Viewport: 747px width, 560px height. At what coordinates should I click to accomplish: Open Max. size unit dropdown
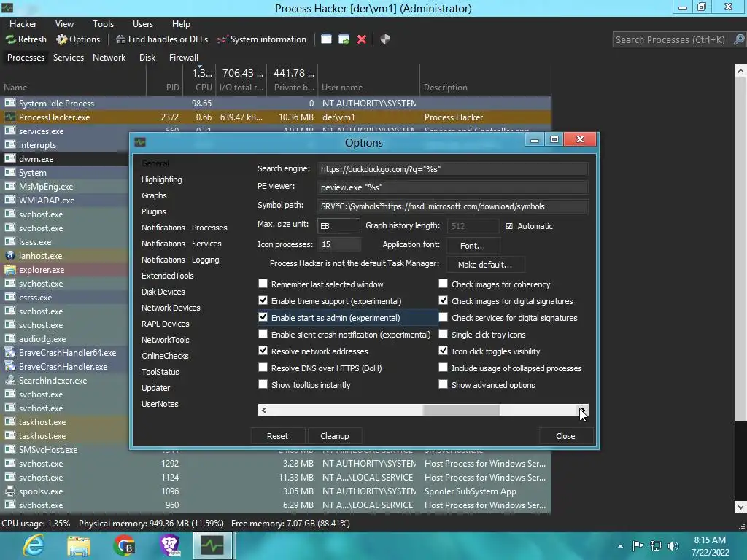(338, 226)
